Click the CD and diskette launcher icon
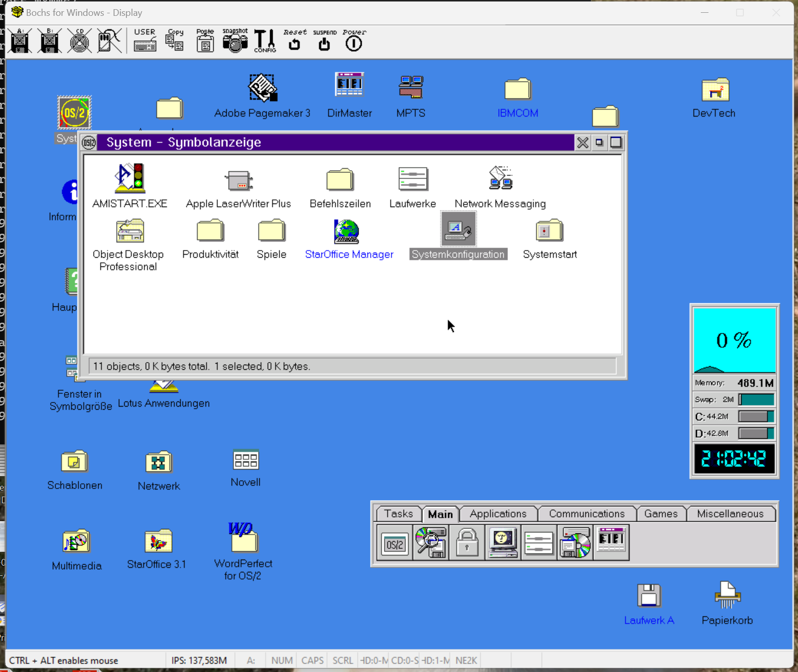 coord(575,543)
